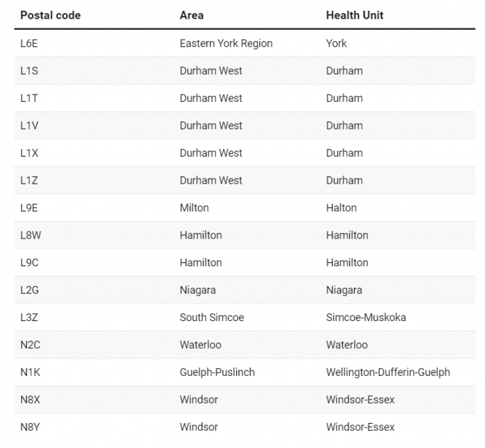Select the Simcoe-Muskoka health unit
Screen dimensions: 485x448
tap(366, 318)
